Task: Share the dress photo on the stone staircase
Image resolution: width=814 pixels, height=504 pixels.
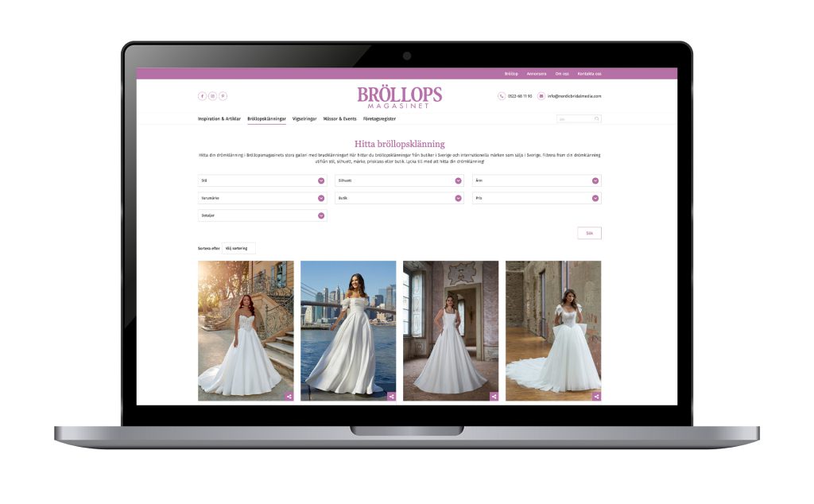Action: coord(289,397)
